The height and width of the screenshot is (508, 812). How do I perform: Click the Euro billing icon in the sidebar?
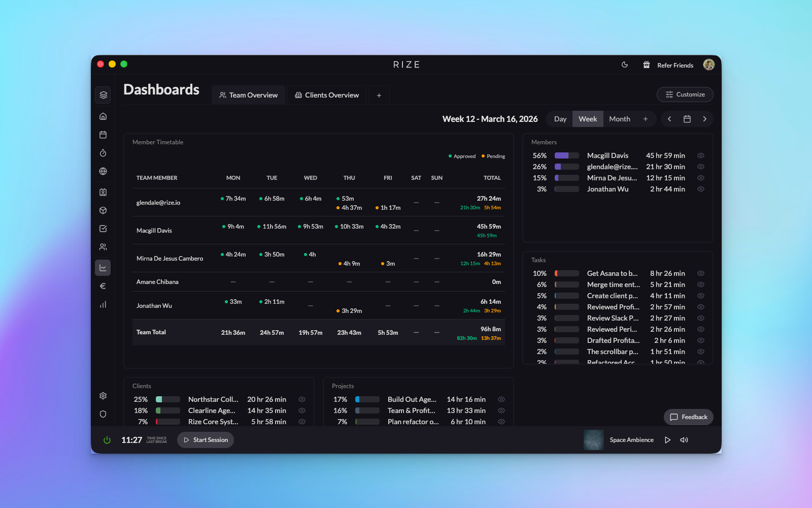(103, 285)
